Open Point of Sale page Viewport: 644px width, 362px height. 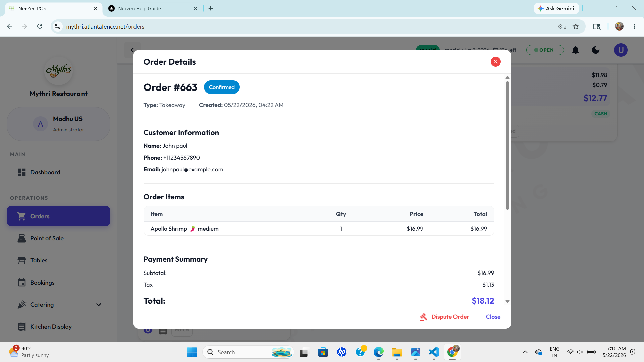pos(58,238)
